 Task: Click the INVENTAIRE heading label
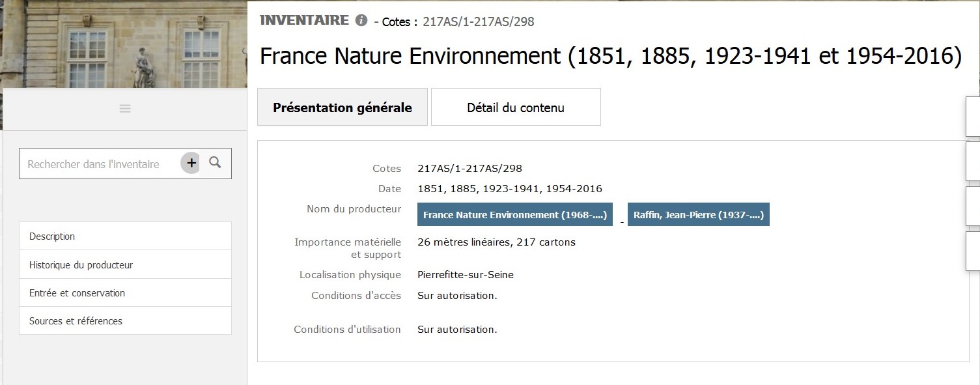tap(305, 20)
